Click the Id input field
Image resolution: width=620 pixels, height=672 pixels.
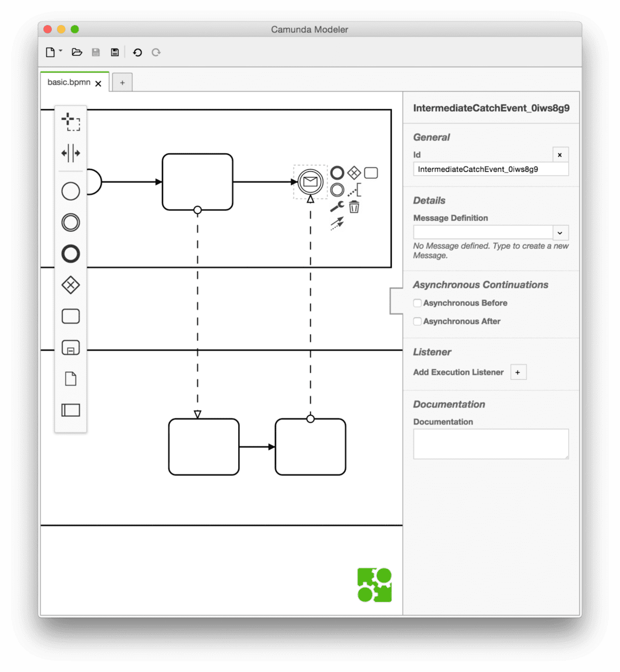pyautogui.click(x=491, y=169)
